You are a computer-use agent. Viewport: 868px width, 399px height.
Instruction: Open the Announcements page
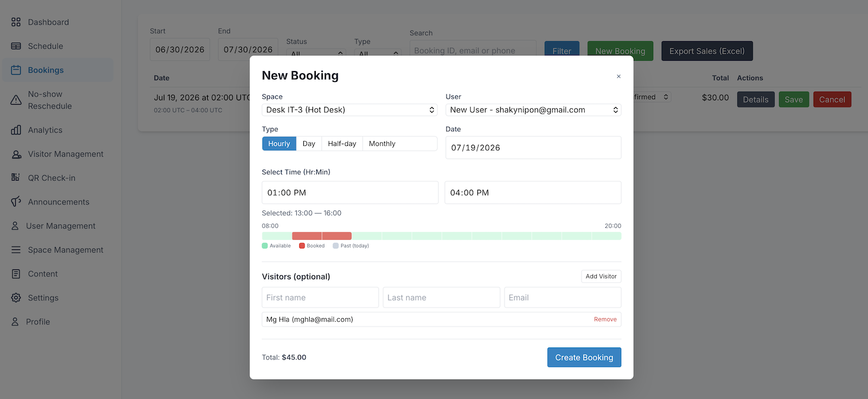(x=59, y=202)
